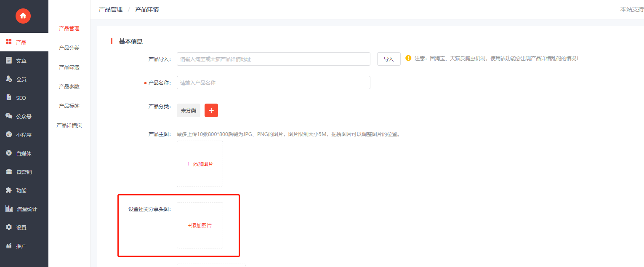Click the 推广 promotion icon
The image size is (644, 267).
pyautogui.click(x=9, y=246)
